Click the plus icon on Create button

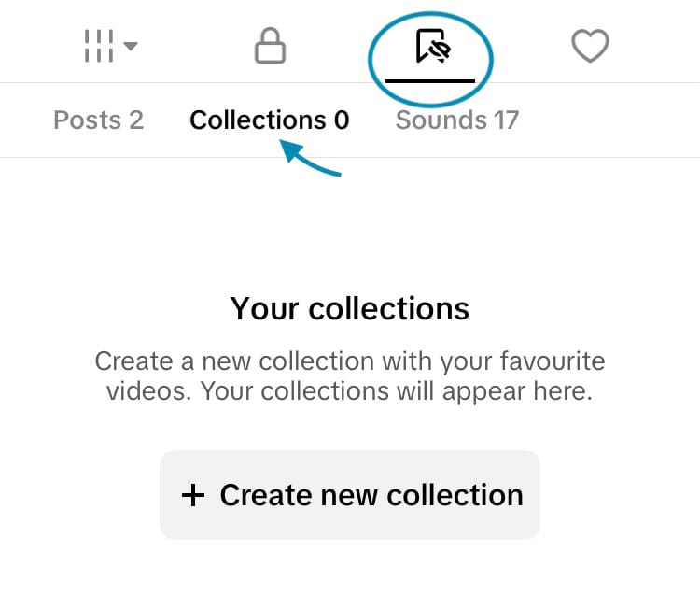click(x=192, y=495)
